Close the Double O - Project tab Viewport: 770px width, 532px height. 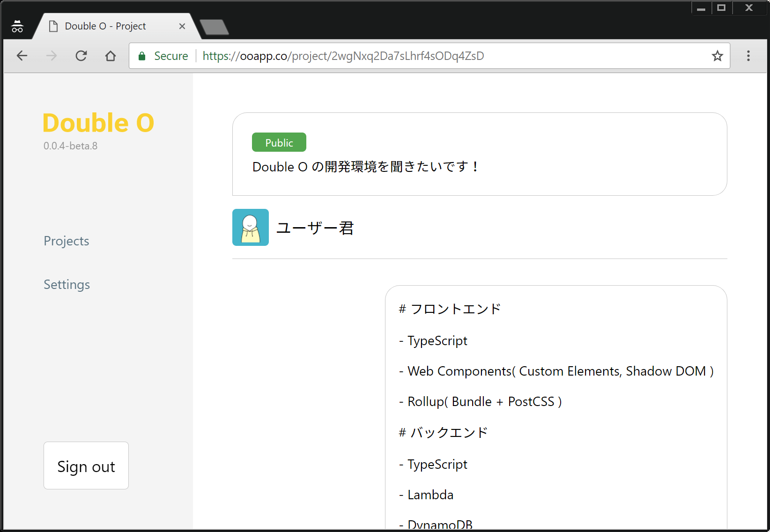click(182, 26)
